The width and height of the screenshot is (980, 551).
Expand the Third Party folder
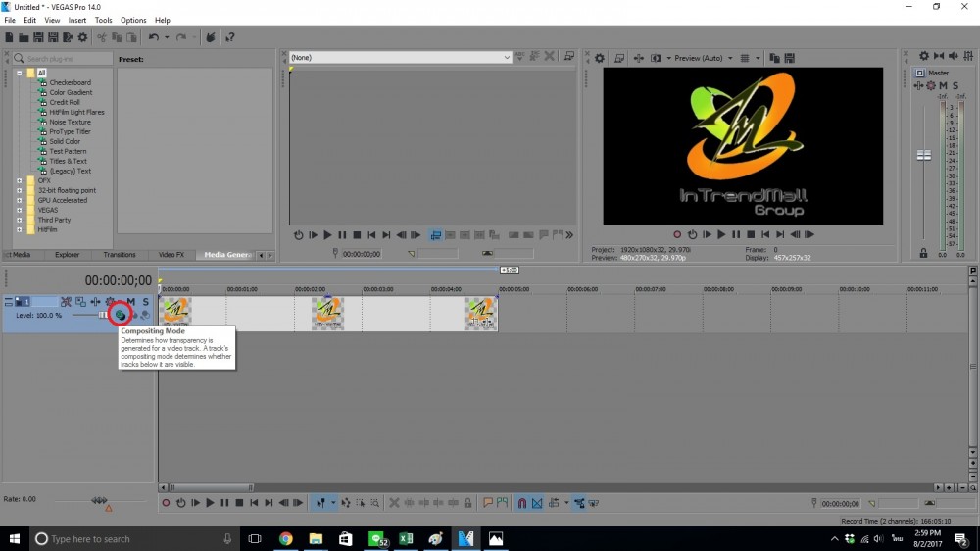click(x=20, y=221)
